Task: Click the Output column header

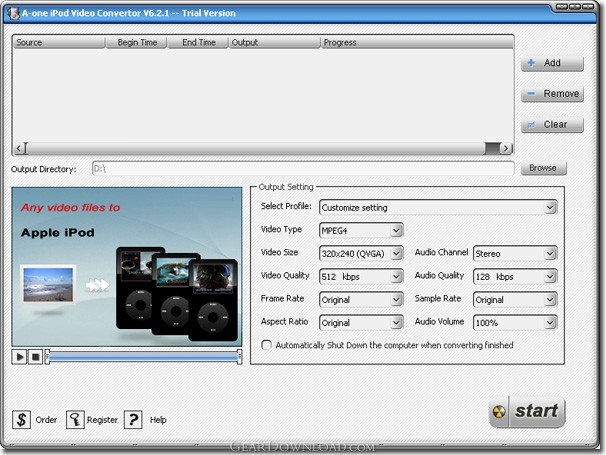Action: (x=275, y=43)
